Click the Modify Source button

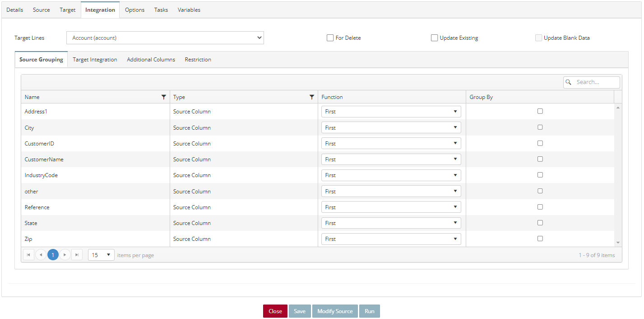coord(335,311)
